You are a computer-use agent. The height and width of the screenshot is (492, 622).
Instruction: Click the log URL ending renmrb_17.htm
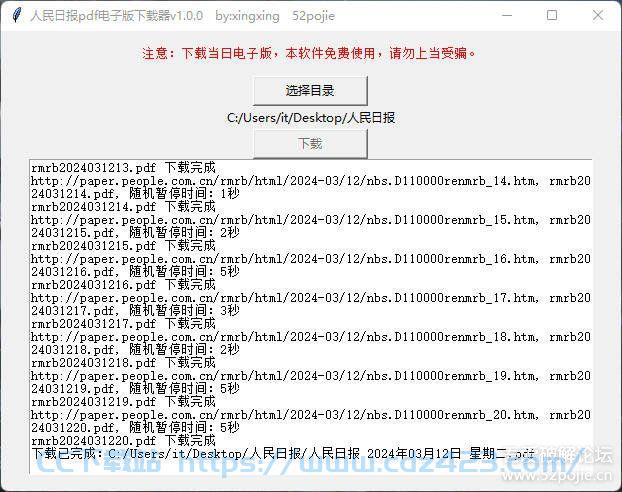coord(285,298)
